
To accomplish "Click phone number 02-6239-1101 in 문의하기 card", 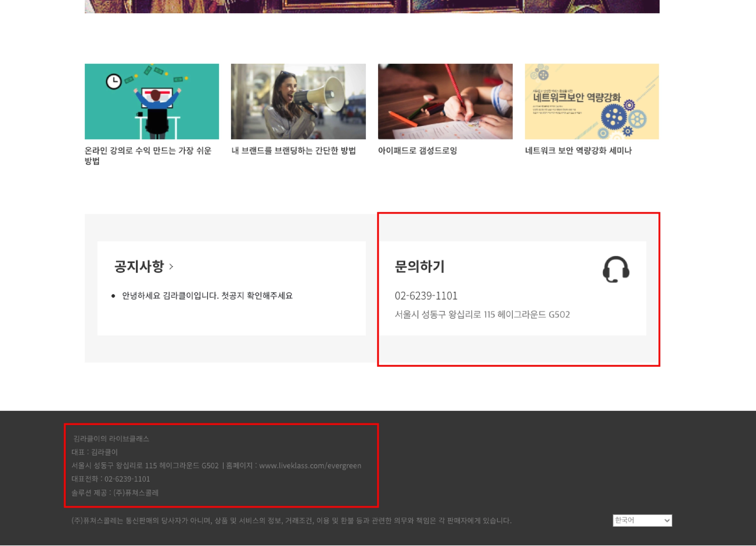I will click(426, 296).
